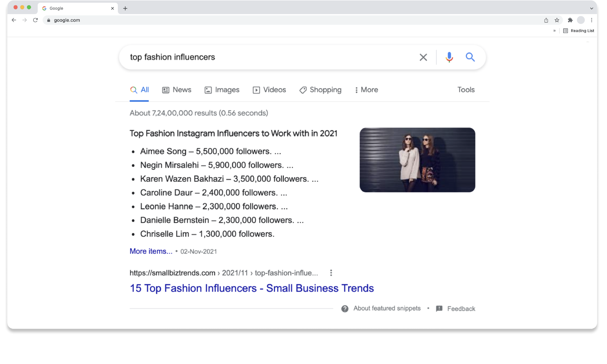Switch to the Shopping tab

click(320, 90)
